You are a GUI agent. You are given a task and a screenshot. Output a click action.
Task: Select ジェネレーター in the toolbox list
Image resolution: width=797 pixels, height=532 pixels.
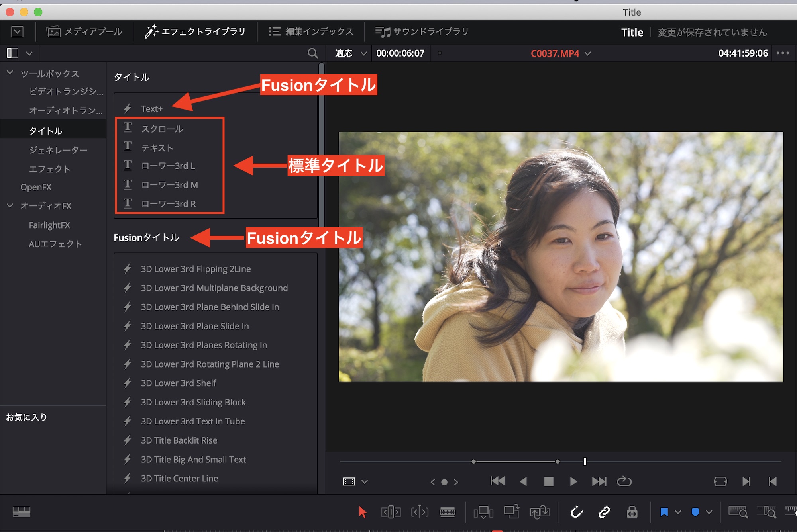[x=58, y=150]
